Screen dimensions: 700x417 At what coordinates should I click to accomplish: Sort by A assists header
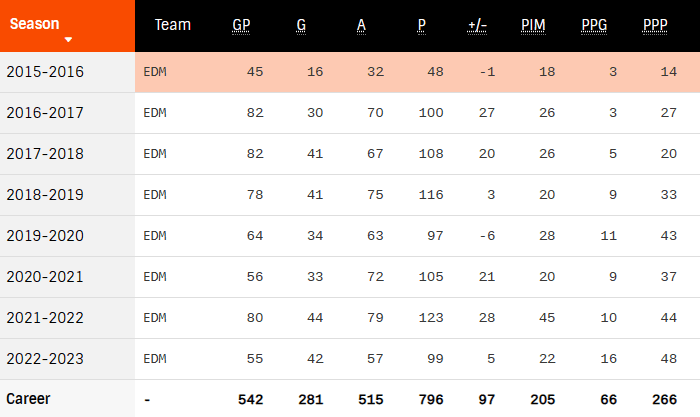point(361,25)
